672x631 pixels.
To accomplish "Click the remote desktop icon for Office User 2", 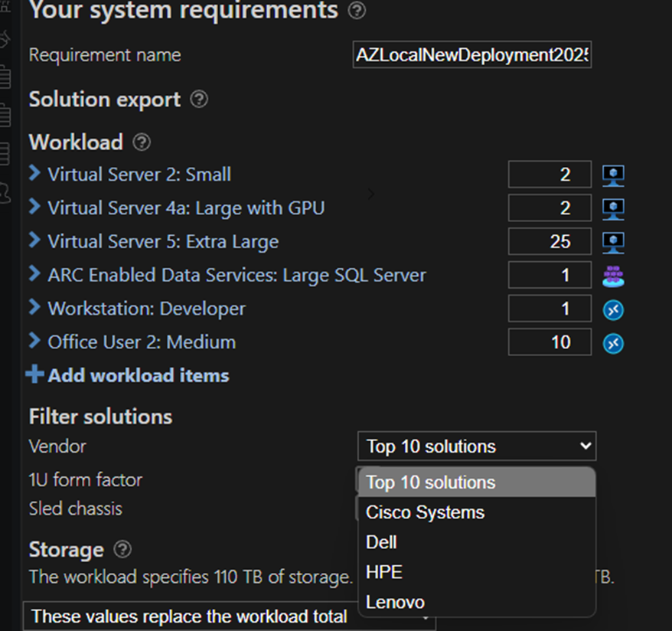I will coord(613,343).
